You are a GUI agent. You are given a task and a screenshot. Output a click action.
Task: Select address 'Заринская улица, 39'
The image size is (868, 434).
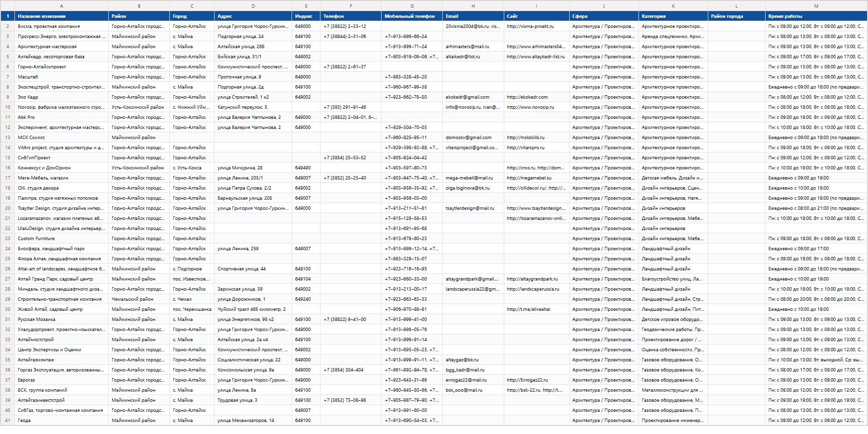click(253, 289)
